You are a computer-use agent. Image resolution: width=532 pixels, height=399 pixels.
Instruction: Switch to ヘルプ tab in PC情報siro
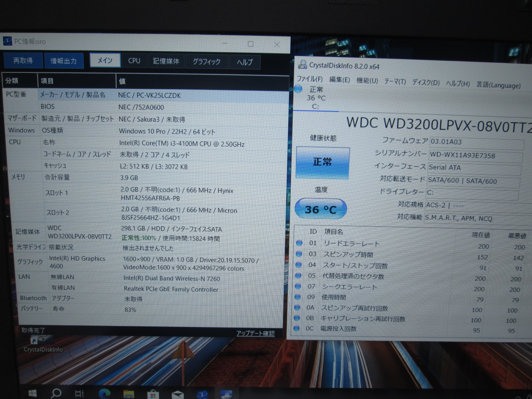pos(245,62)
